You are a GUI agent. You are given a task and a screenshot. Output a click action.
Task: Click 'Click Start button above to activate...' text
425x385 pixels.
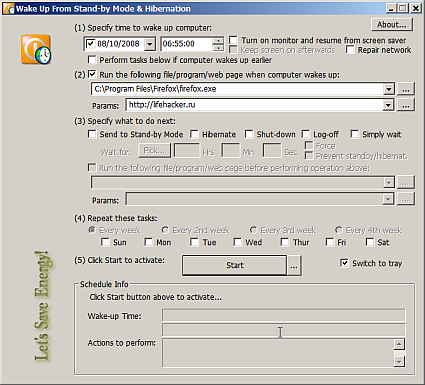click(155, 297)
